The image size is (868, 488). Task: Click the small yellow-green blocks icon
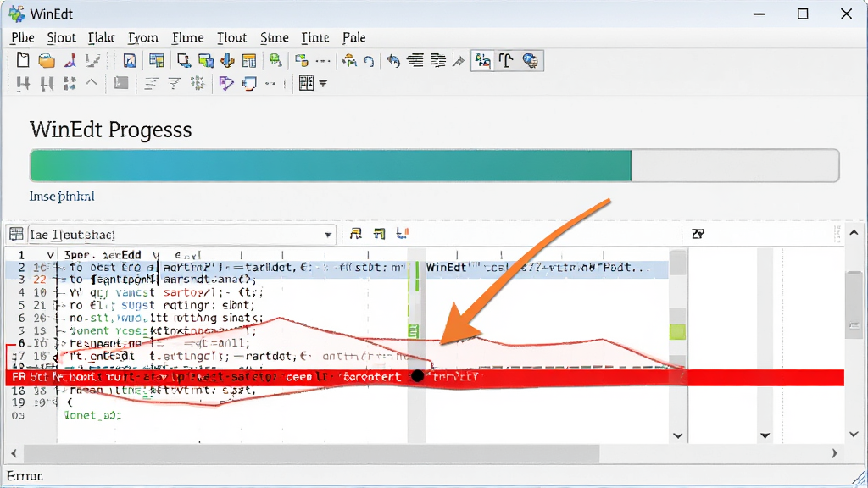click(302, 60)
